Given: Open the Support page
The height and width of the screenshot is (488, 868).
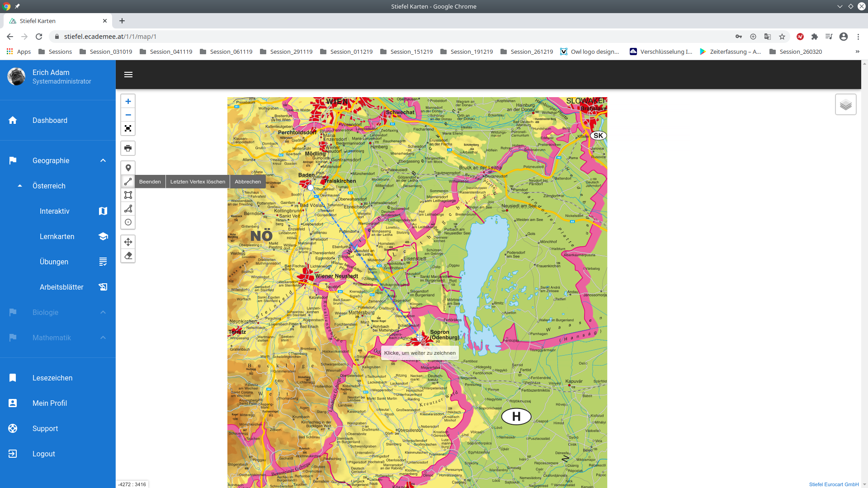Looking at the screenshot, I should point(58,428).
